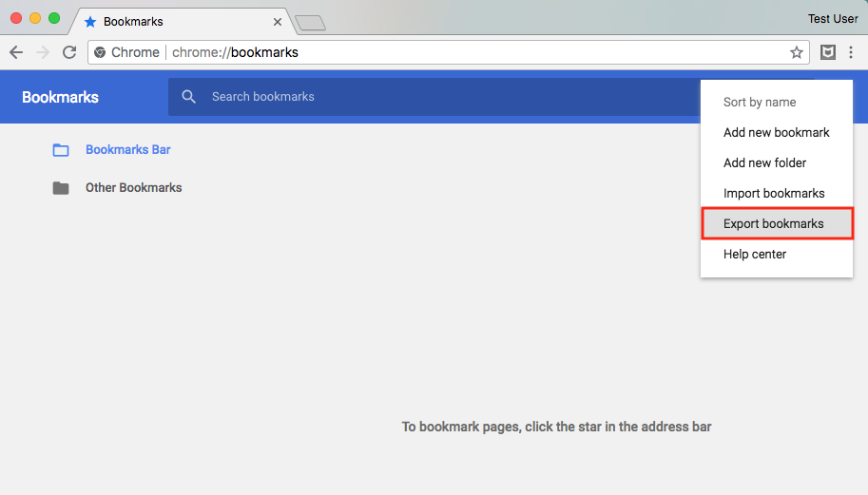Select the Bookmarks tab
This screenshot has width=868, height=495.
click(183, 22)
